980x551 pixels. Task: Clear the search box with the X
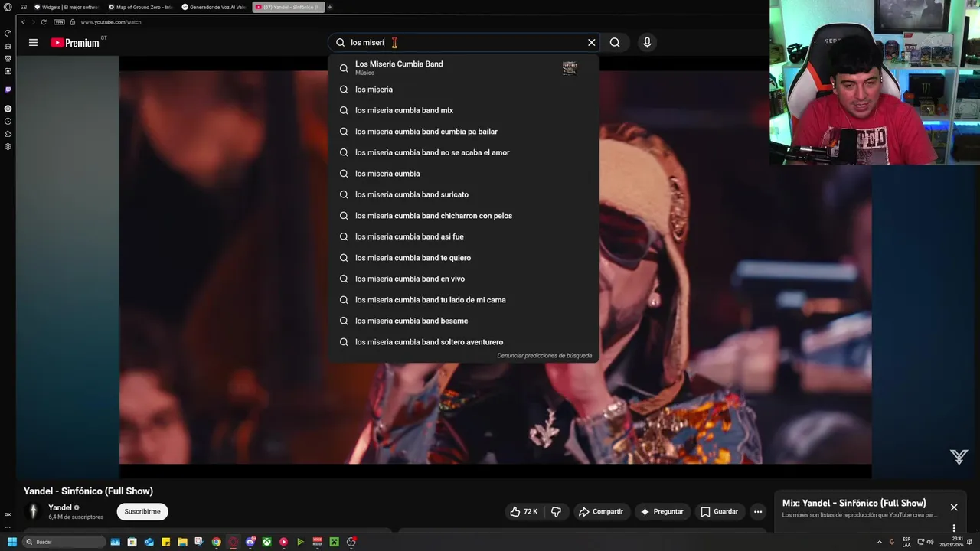591,43
